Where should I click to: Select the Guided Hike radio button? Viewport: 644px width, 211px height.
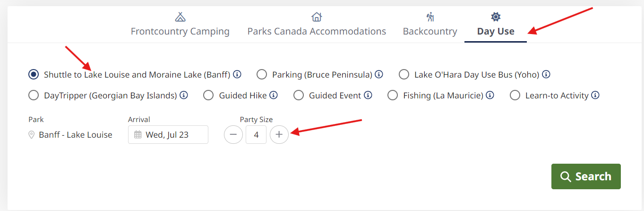click(x=208, y=96)
